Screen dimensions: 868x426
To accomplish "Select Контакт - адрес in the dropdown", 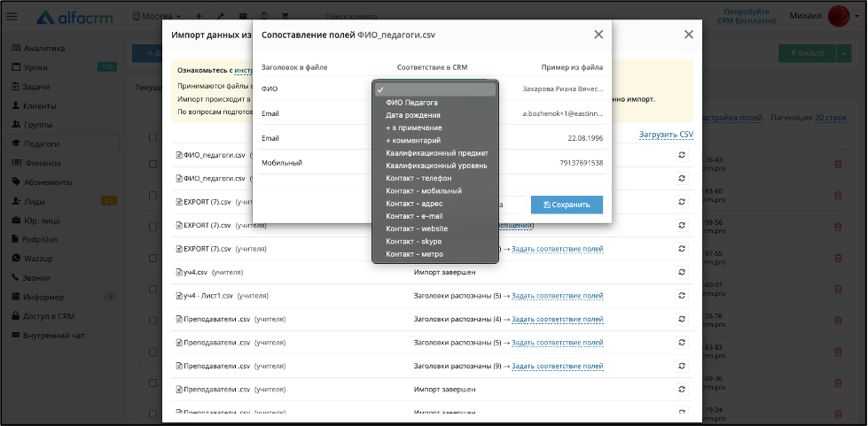I will [x=435, y=204].
